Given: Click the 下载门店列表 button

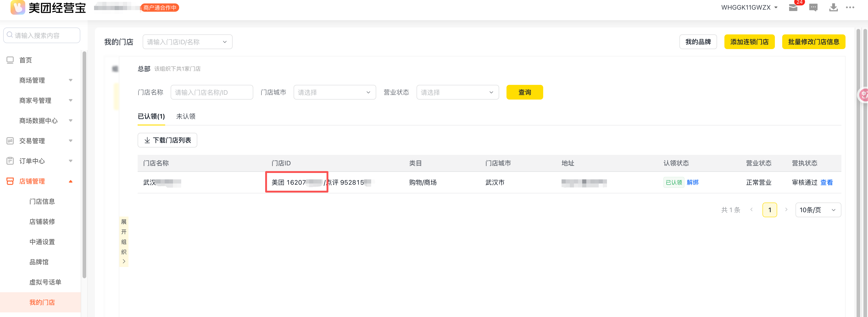Looking at the screenshot, I should pos(167,140).
